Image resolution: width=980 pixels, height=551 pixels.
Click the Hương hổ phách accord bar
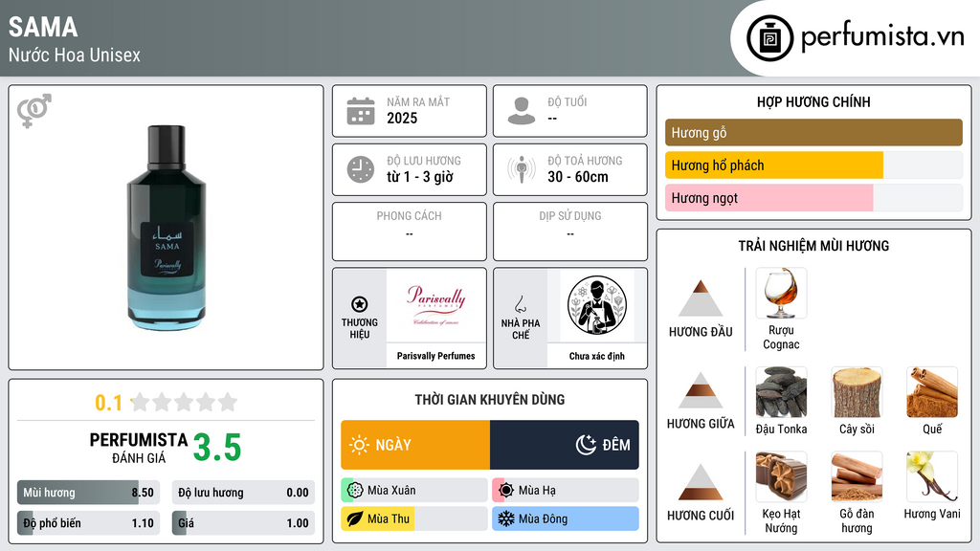point(813,165)
